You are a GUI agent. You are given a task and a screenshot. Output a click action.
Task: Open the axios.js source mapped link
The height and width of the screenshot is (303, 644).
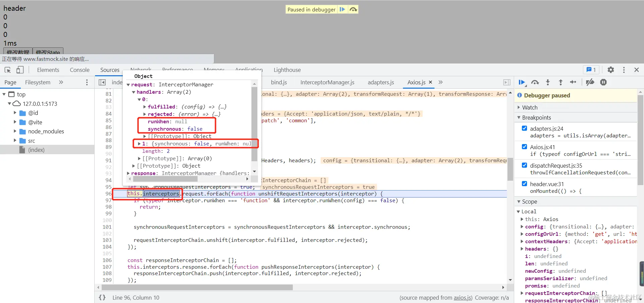(463, 298)
